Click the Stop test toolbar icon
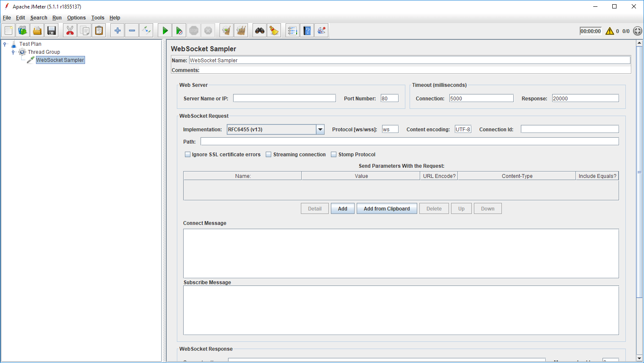644x363 pixels. (x=194, y=30)
